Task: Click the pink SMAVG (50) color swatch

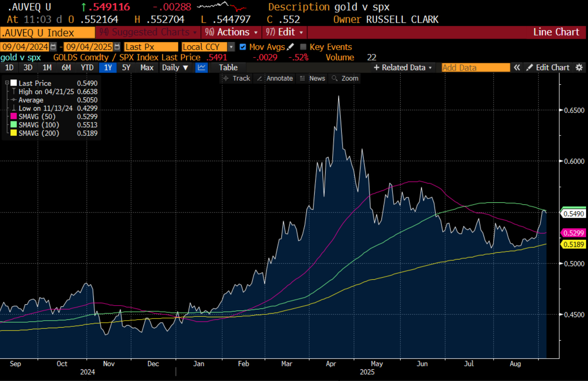Action: (x=14, y=116)
